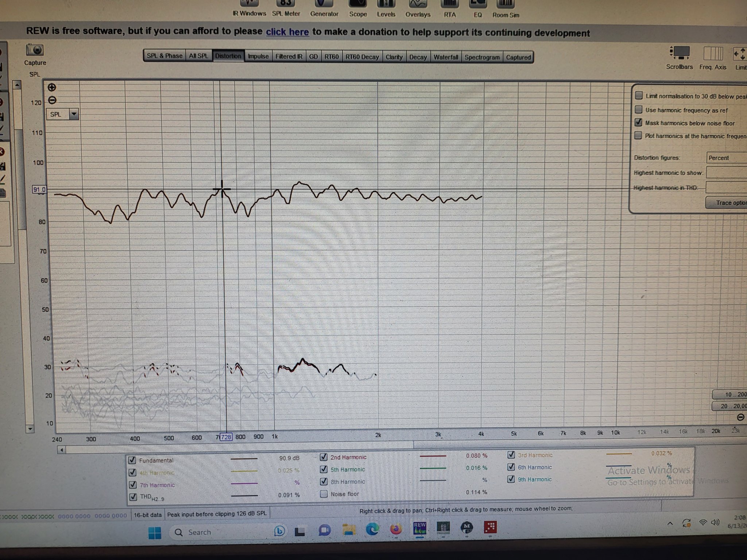Image resolution: width=747 pixels, height=560 pixels.
Task: Click the 2nd Harmonic red color line
Action: click(x=433, y=456)
